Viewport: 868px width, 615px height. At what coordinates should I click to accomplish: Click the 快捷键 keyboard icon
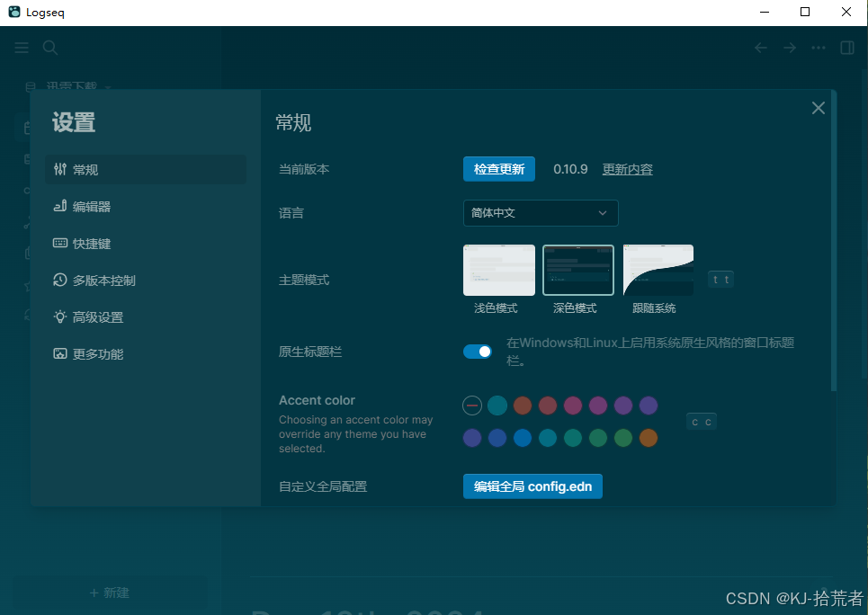coord(59,243)
